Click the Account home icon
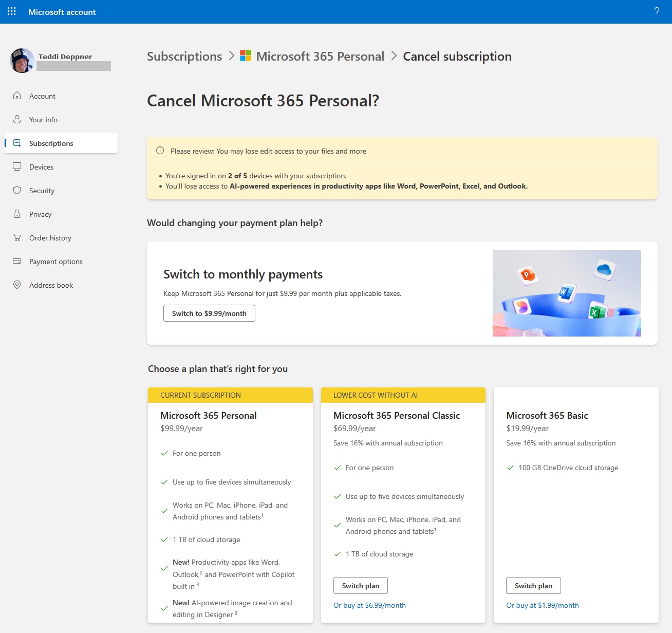 (17, 96)
